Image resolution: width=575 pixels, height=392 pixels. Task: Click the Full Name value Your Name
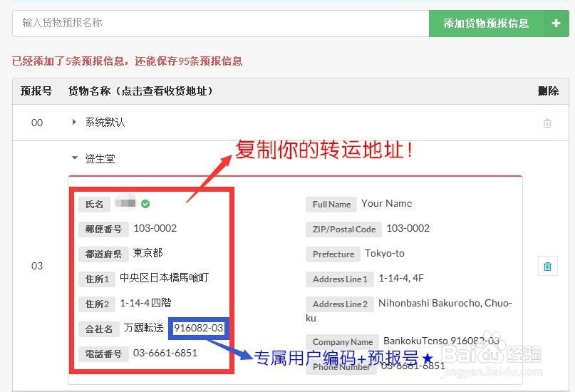coord(386,204)
